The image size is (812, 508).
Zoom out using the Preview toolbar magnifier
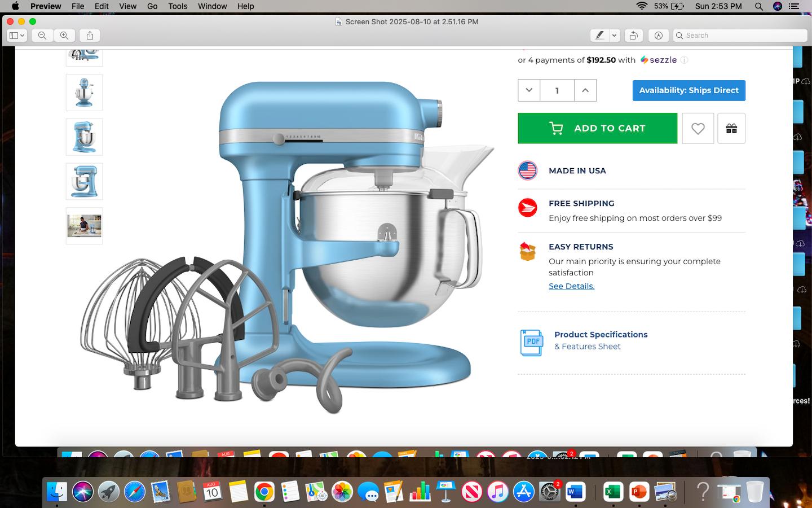(42, 36)
